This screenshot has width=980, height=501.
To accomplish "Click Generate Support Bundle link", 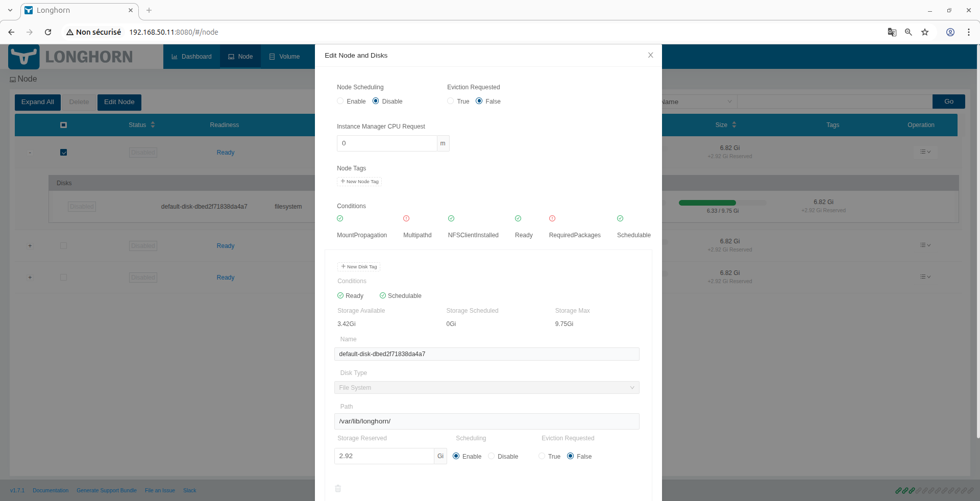I will [107, 491].
